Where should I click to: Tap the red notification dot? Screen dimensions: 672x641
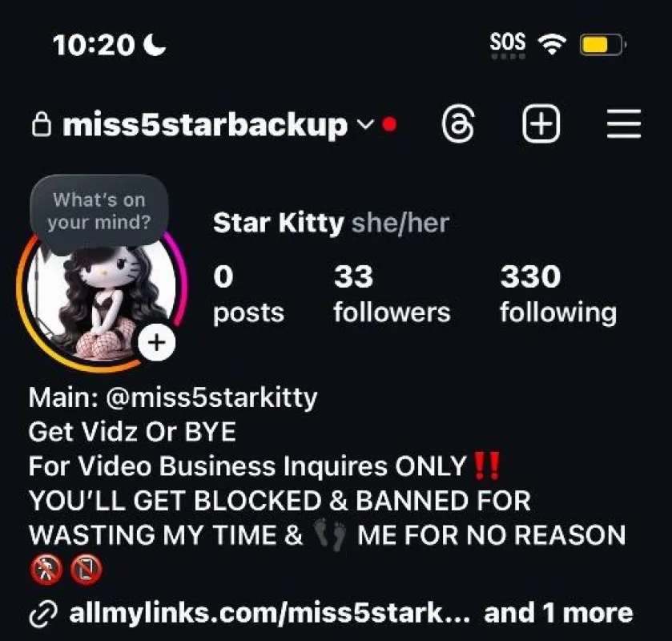389,124
